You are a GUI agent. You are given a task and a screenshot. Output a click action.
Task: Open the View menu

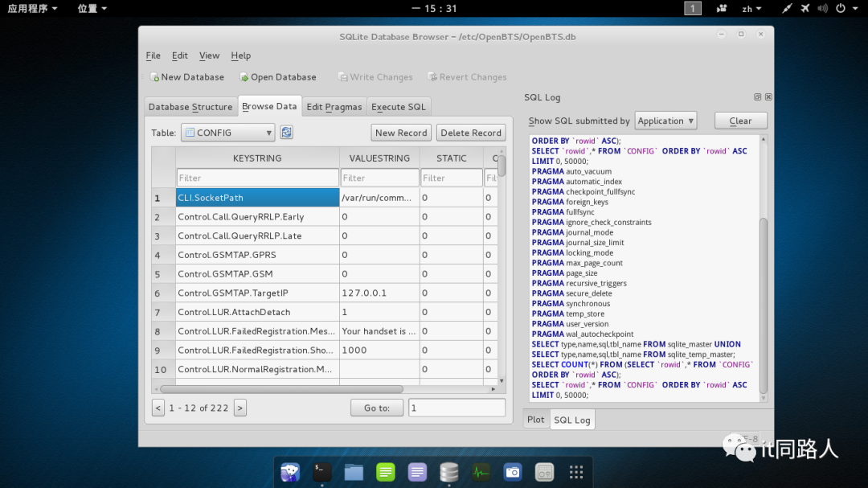[209, 55]
